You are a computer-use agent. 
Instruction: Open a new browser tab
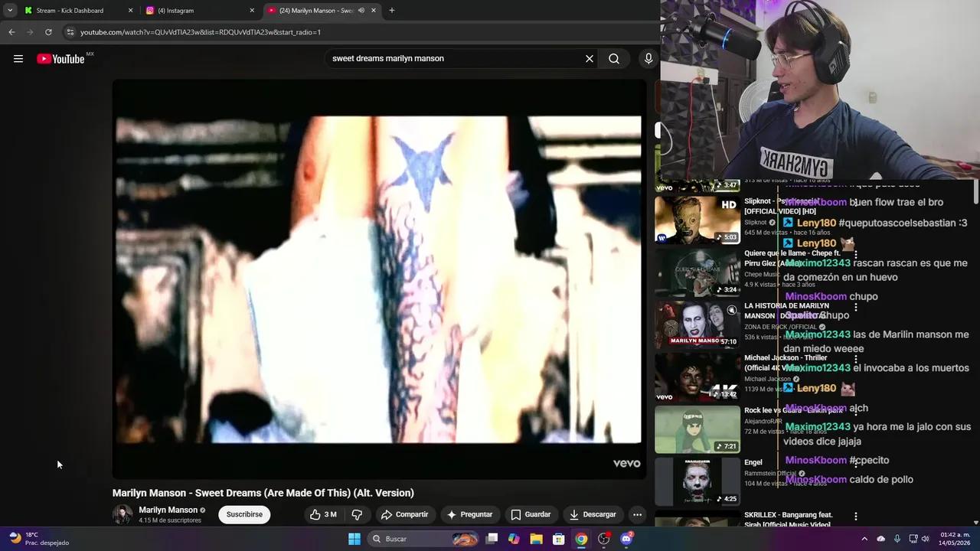[392, 11]
